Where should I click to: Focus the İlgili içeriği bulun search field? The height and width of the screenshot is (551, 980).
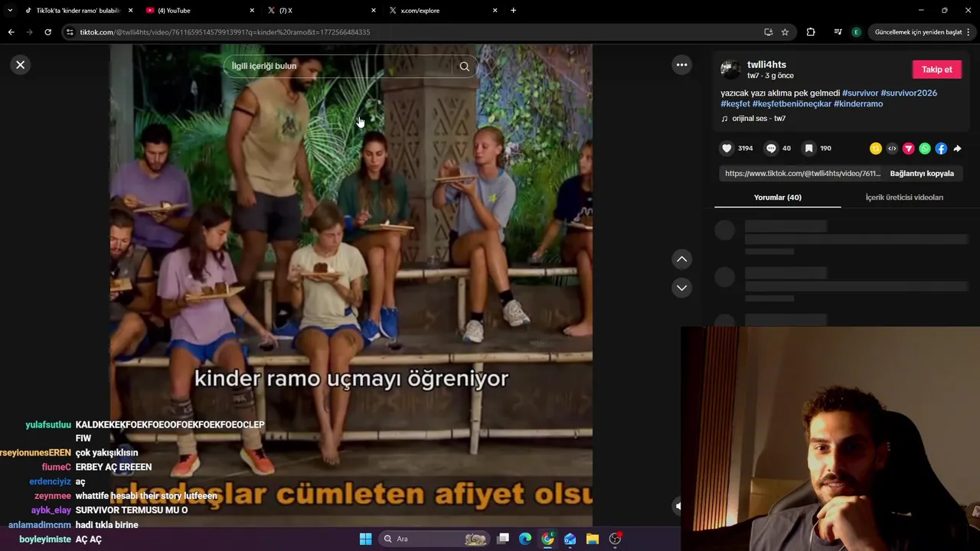point(338,67)
